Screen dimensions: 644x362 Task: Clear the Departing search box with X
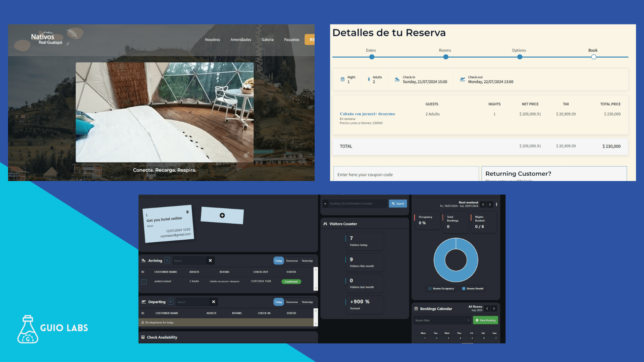point(214,302)
